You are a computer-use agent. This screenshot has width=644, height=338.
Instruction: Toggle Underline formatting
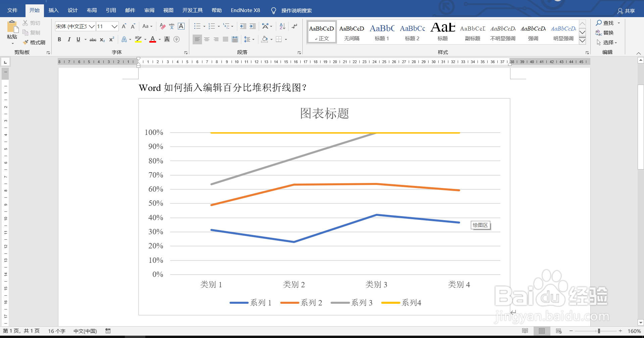[78, 40]
